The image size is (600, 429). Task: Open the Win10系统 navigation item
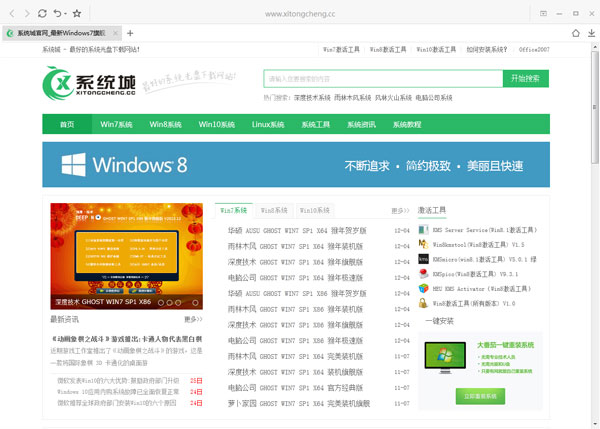point(217,124)
